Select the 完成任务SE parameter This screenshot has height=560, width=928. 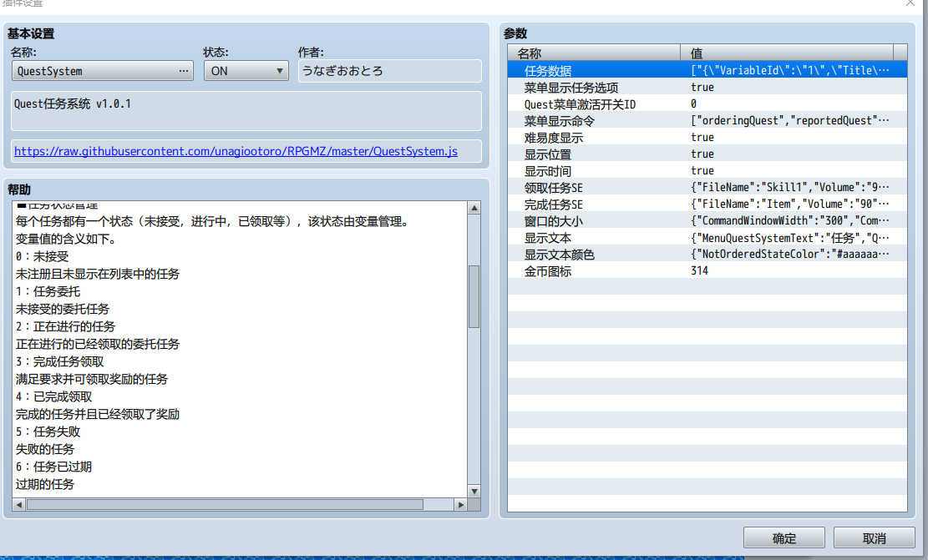tap(707, 204)
